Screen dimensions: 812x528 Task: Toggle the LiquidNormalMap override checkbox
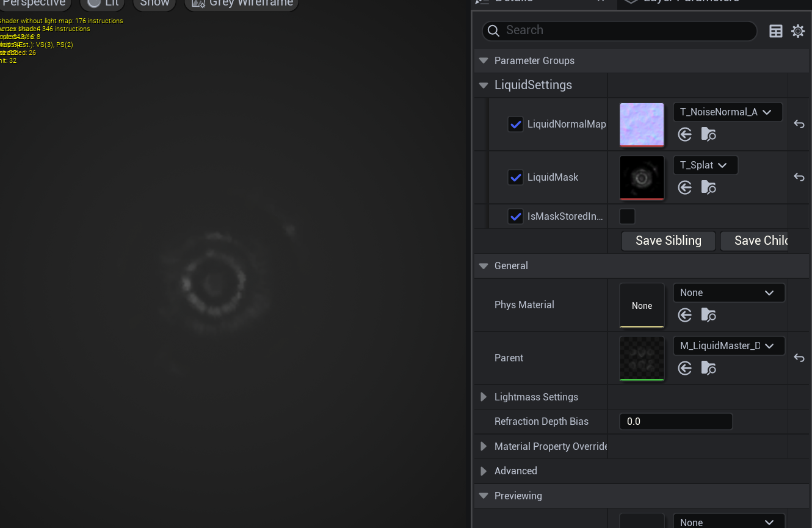point(515,125)
